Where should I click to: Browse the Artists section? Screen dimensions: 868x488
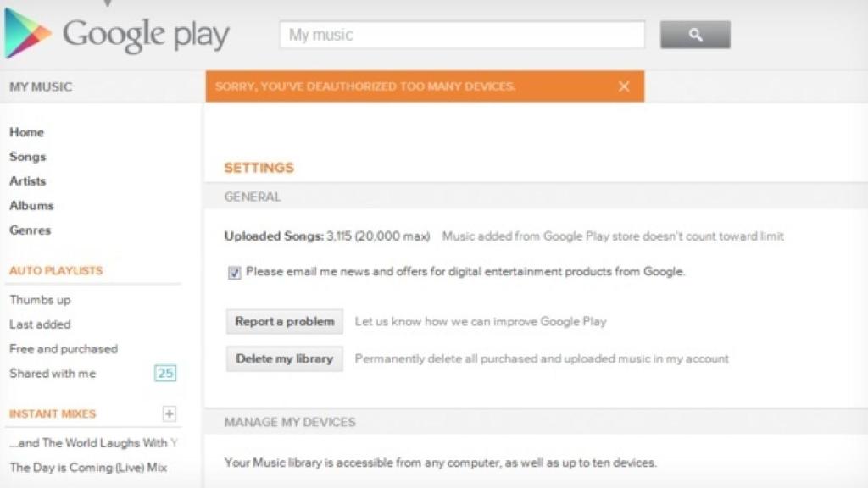click(27, 181)
